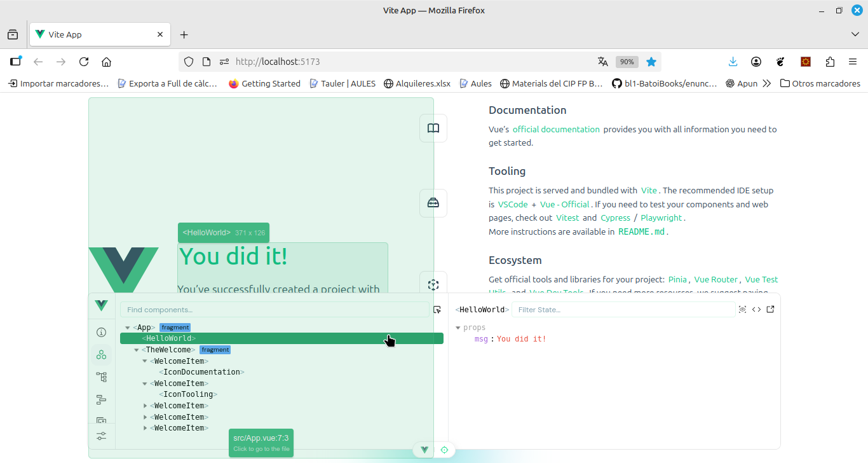This screenshot has height=463, width=868.
Task: Click the inspect-element cursor icon beside Find components
Action: tap(437, 309)
